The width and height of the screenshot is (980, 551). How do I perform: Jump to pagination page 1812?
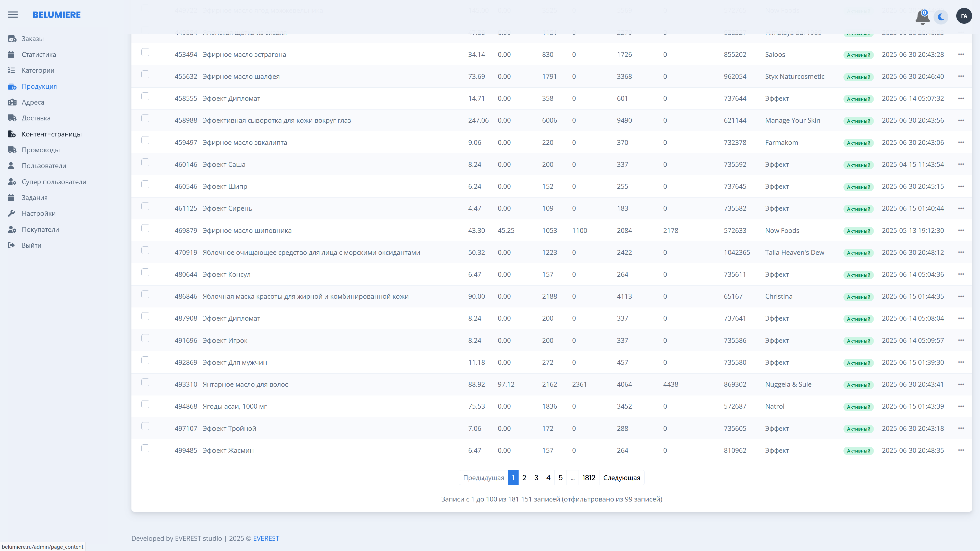[x=589, y=478]
